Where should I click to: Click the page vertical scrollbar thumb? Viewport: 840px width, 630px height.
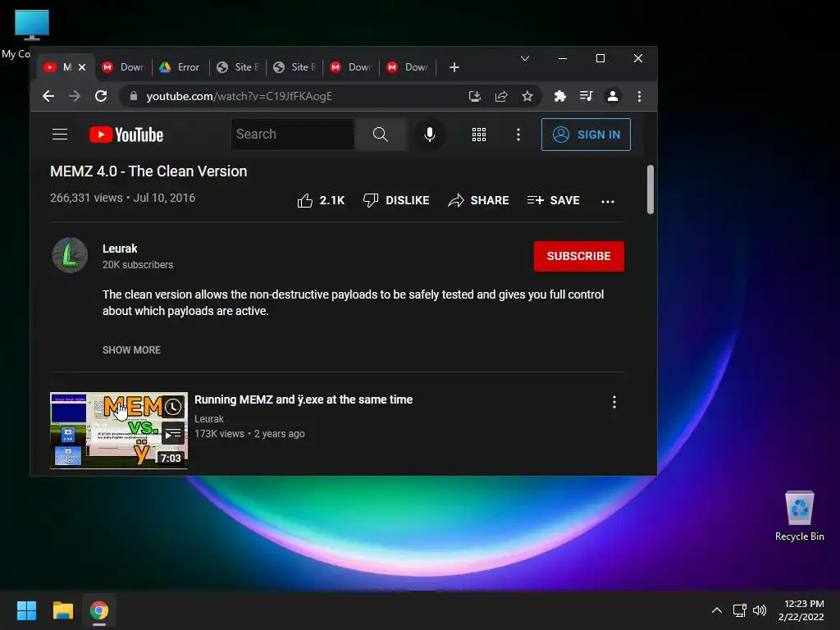pyautogui.click(x=651, y=189)
